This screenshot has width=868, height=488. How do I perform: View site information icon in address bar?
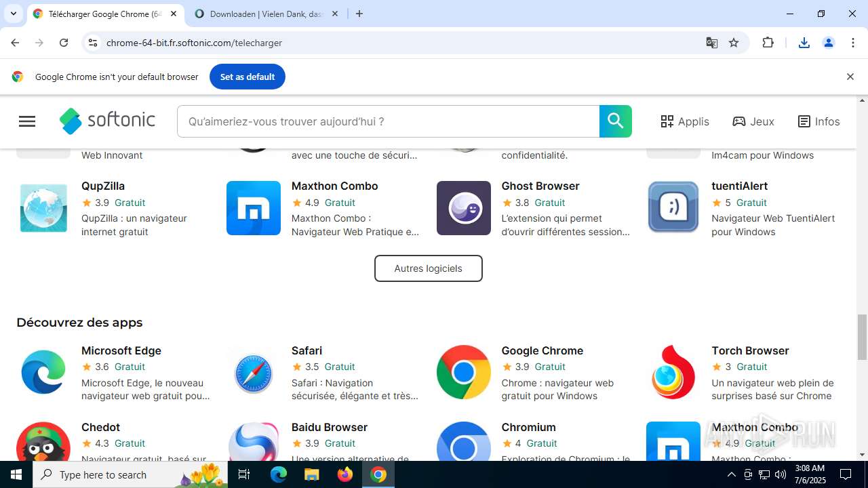(93, 43)
